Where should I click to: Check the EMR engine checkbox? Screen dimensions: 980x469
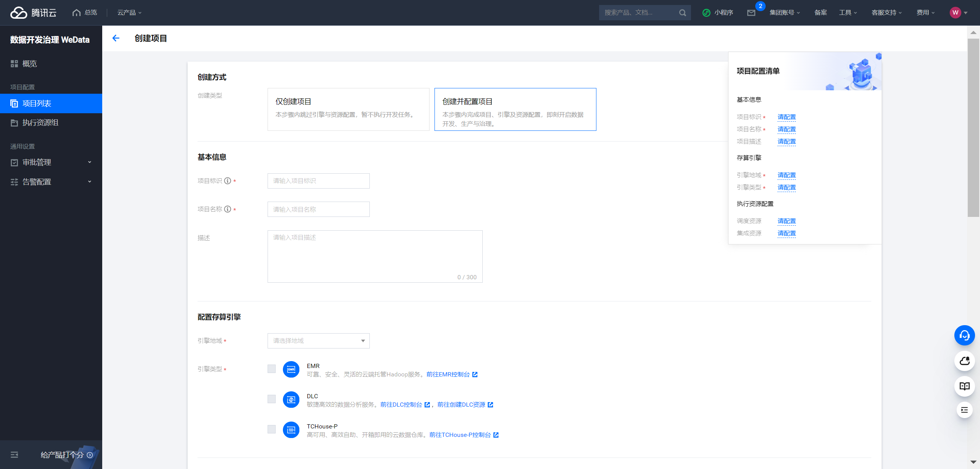271,369
